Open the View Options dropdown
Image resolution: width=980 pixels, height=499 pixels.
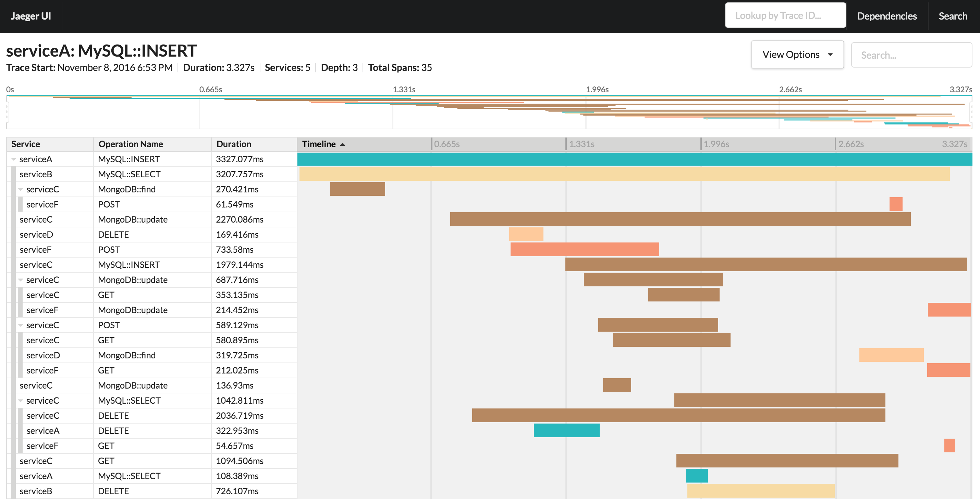click(797, 55)
